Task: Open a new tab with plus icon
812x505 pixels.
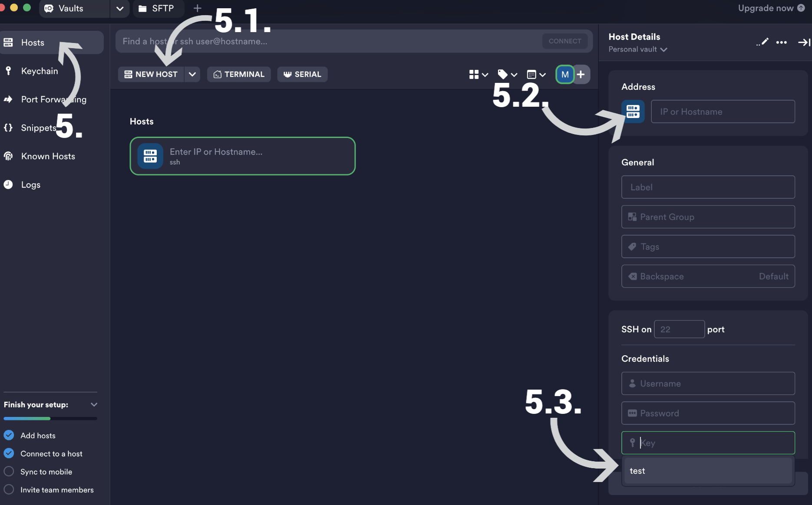Action: [198, 8]
